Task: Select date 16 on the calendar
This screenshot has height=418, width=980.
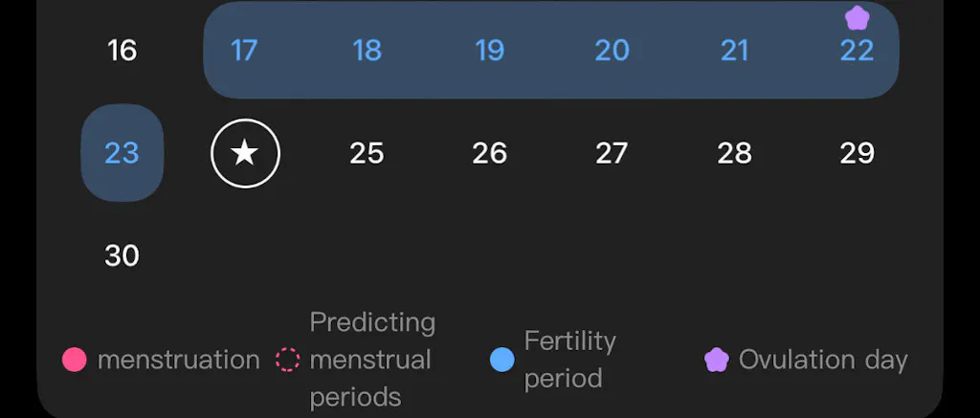Action: click(122, 50)
